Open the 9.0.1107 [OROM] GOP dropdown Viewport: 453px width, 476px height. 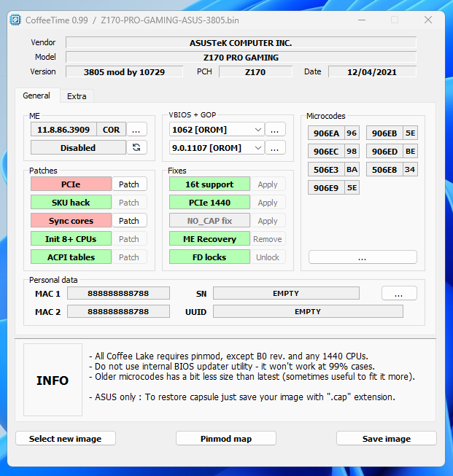click(217, 148)
